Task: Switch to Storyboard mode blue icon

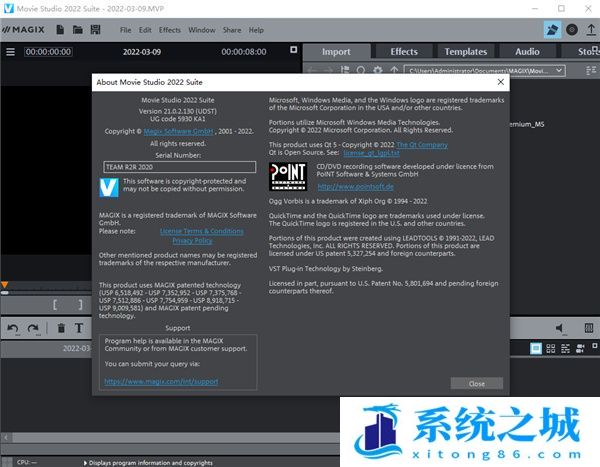Action: point(536,348)
